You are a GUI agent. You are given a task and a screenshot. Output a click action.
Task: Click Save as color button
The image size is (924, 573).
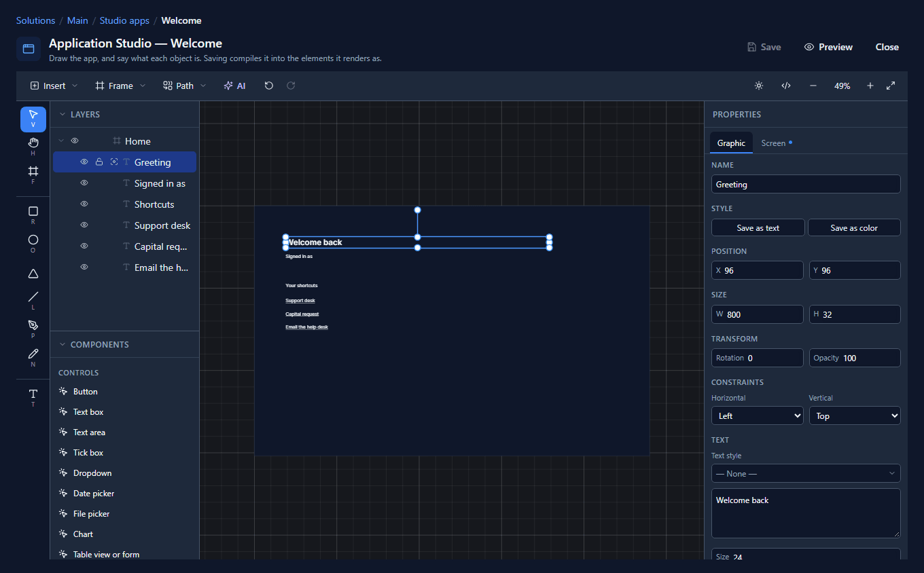(854, 227)
